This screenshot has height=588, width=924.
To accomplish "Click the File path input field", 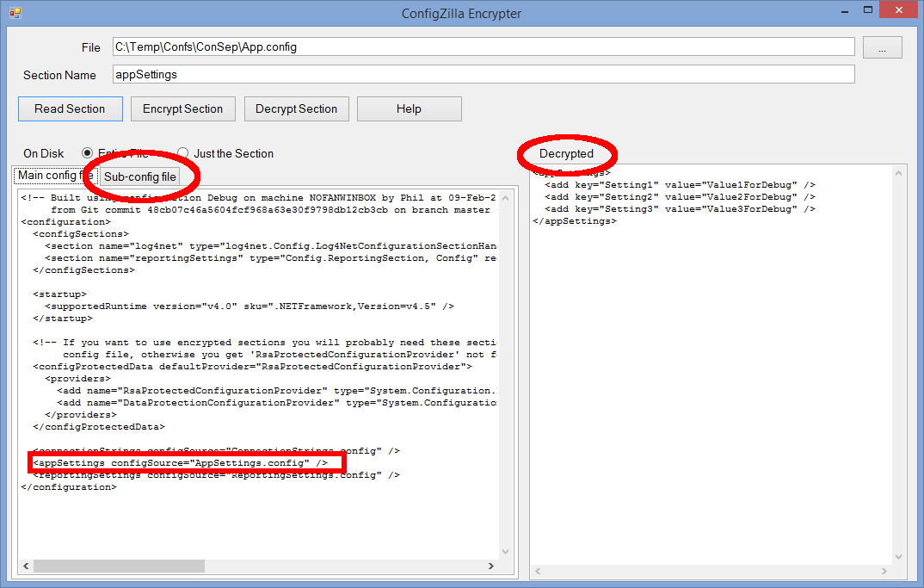I will tap(484, 46).
